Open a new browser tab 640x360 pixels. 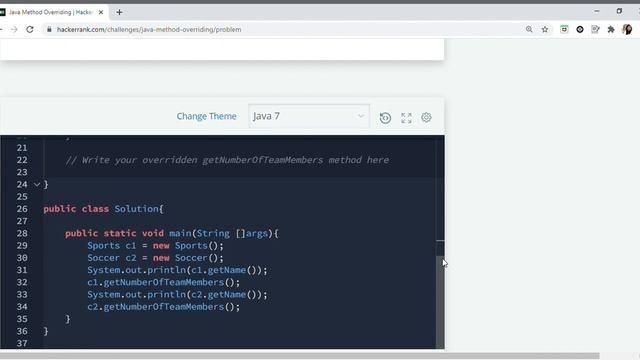tap(119, 12)
